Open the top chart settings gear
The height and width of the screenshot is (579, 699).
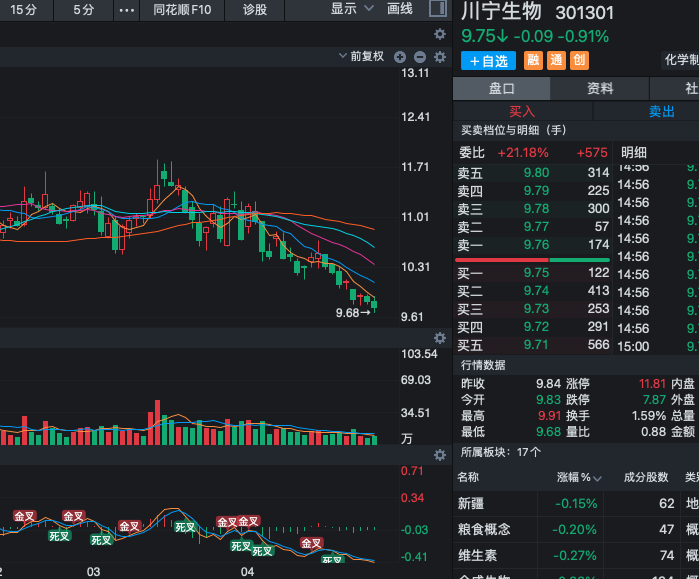point(440,34)
